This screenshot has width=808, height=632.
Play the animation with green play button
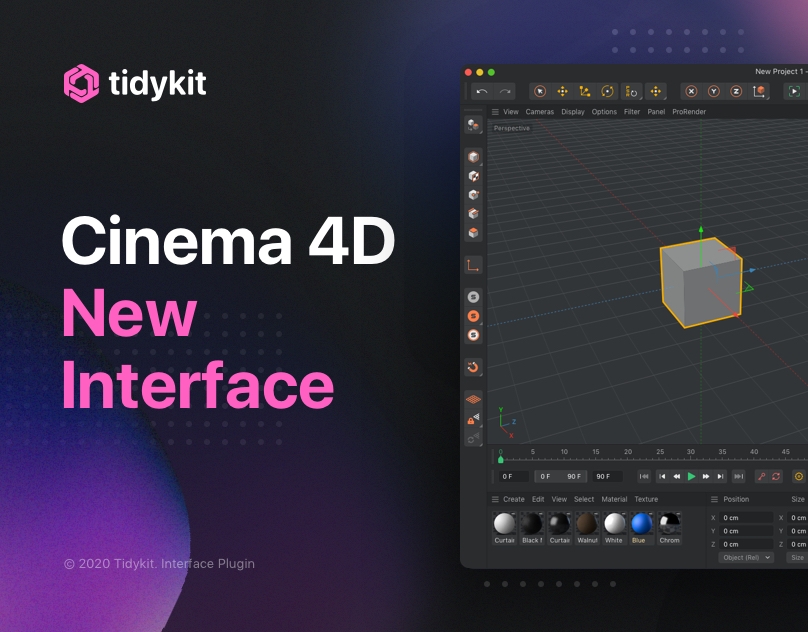pyautogui.click(x=692, y=476)
